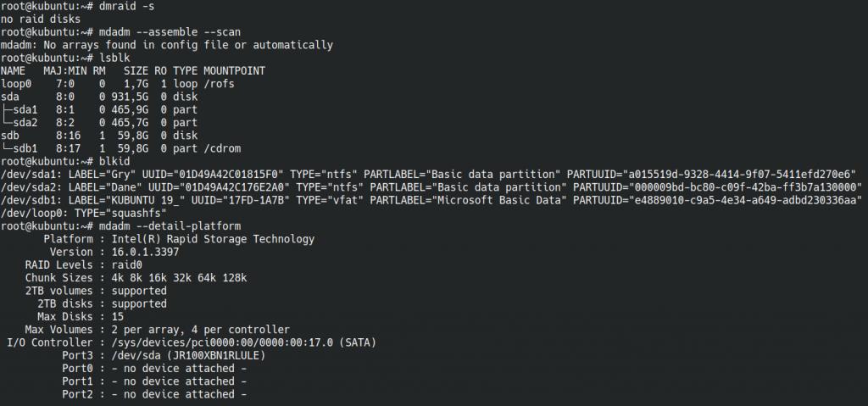This screenshot has width=868, height=406.
Task: Click the 'dmraid -s' command on first line
Action: pyautogui.click(x=127, y=6)
